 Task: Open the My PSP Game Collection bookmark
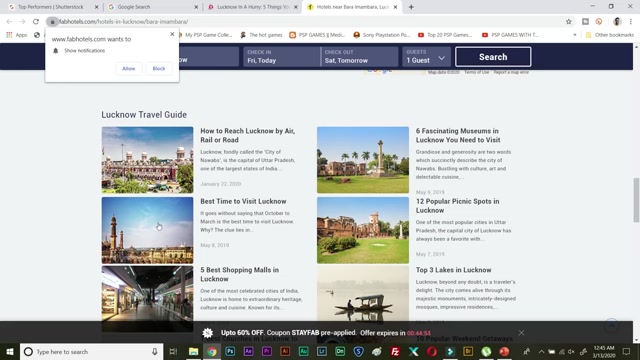click(208, 35)
